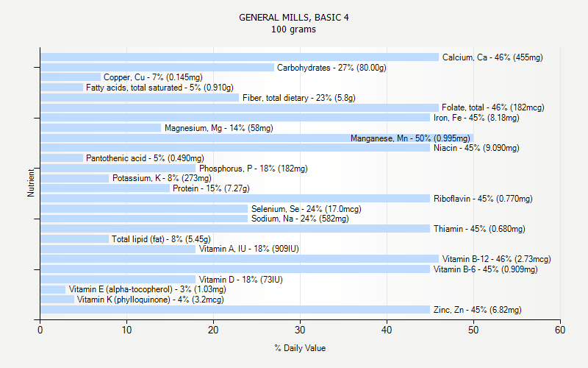Select the Manganese, Mn - 50% label
588x368 pixels.
(x=410, y=138)
